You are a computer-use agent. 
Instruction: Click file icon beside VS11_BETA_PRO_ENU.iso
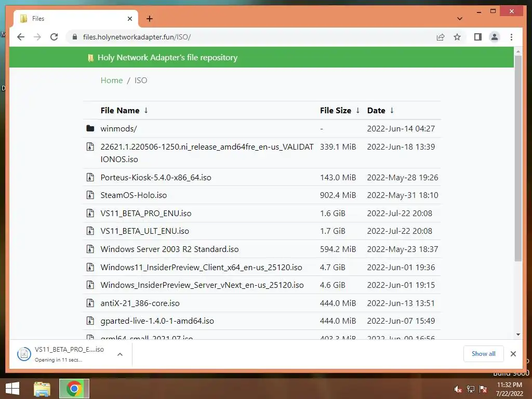click(90, 213)
